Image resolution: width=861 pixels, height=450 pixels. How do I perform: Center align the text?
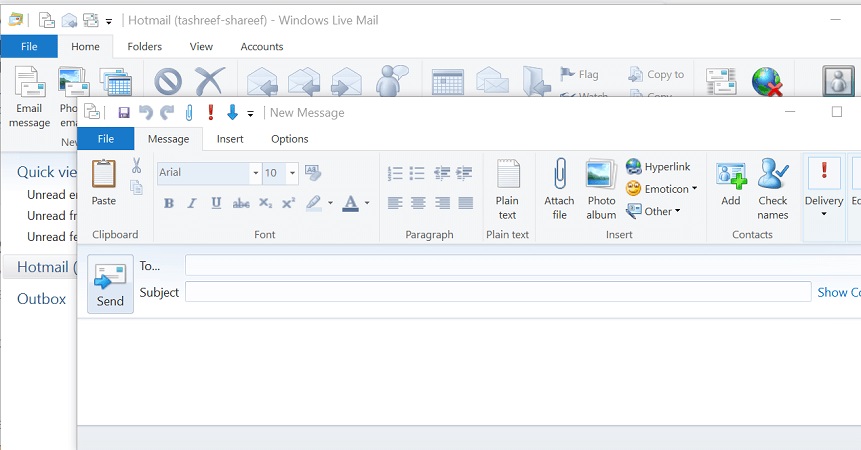coord(418,203)
